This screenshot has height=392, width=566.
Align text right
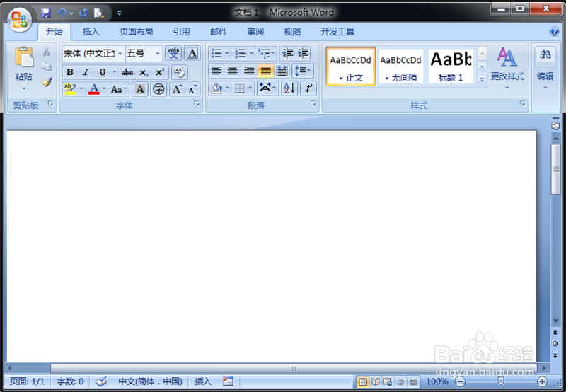(x=249, y=71)
